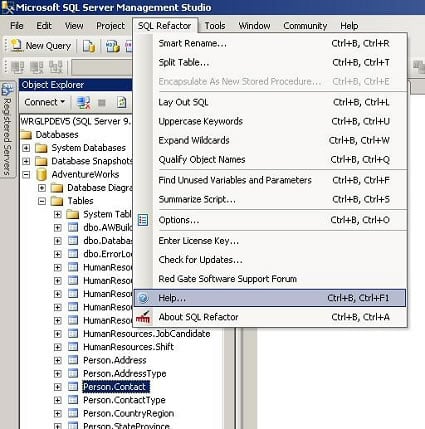Select Expand Wildcards menu entry
Screen dimensions: 425x429
tap(270, 140)
